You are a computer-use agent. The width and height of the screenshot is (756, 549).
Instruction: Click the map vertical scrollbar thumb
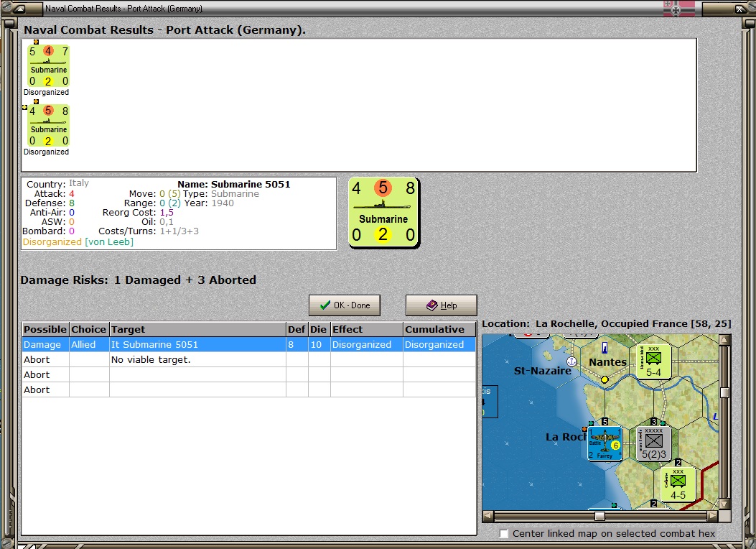pos(724,392)
